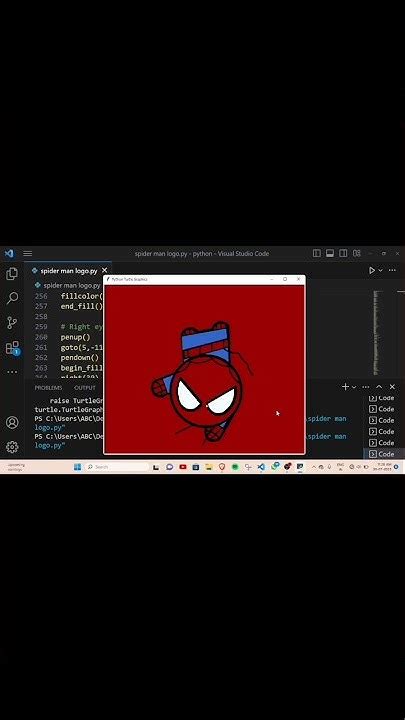The width and height of the screenshot is (405, 720).
Task: Run the Python file with the play button
Action: coord(372,270)
